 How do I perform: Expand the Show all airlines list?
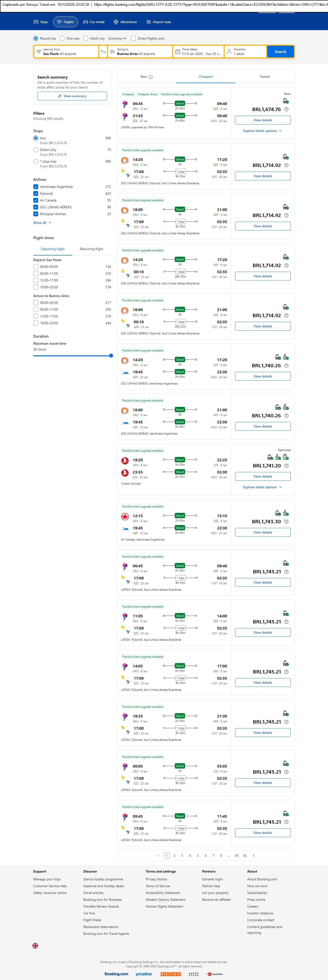[x=42, y=223]
